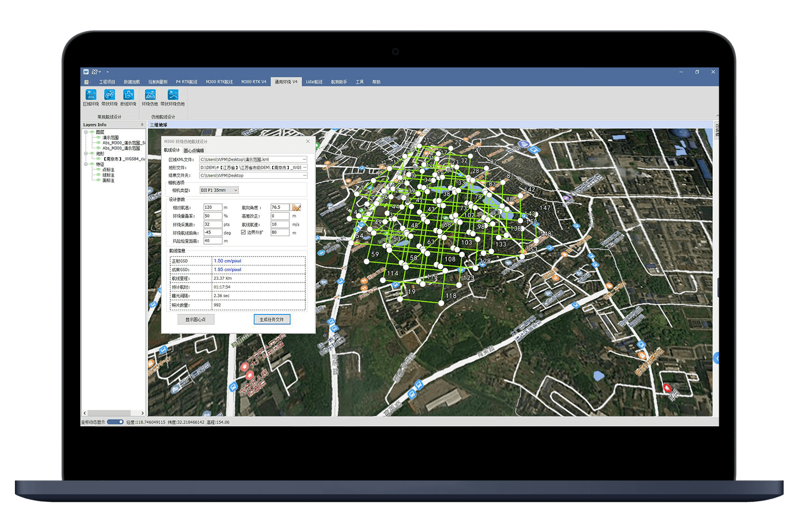Click the heading angle picker icon
This screenshot has width=798, height=532.
tap(296, 207)
